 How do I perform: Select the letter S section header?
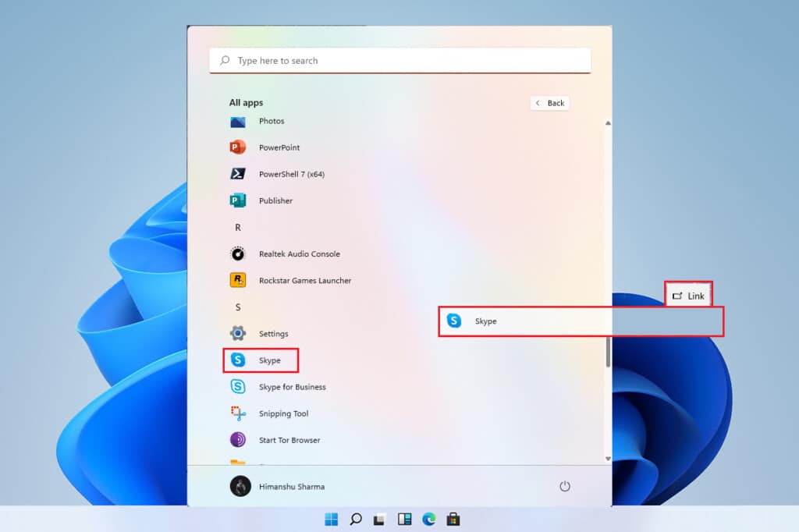(238, 307)
